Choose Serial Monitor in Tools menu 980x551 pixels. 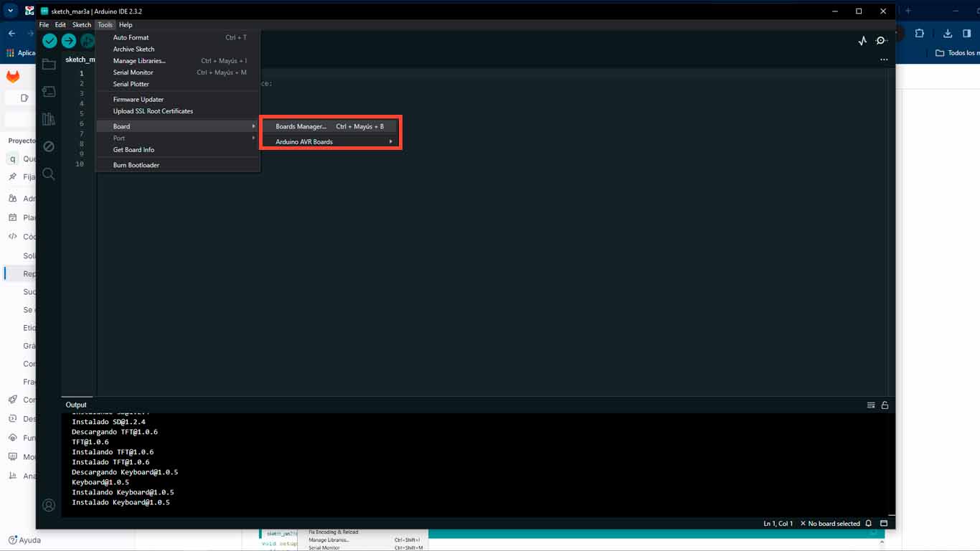pyautogui.click(x=177, y=72)
